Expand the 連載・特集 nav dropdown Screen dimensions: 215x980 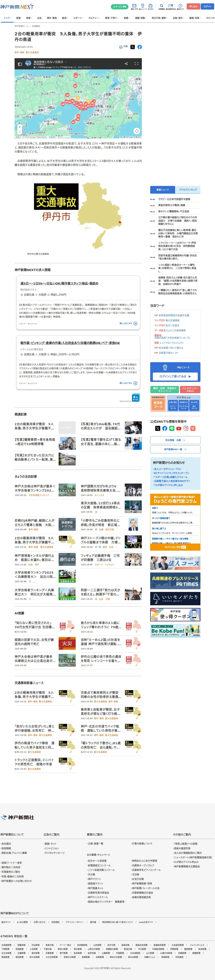pyautogui.click(x=141, y=18)
